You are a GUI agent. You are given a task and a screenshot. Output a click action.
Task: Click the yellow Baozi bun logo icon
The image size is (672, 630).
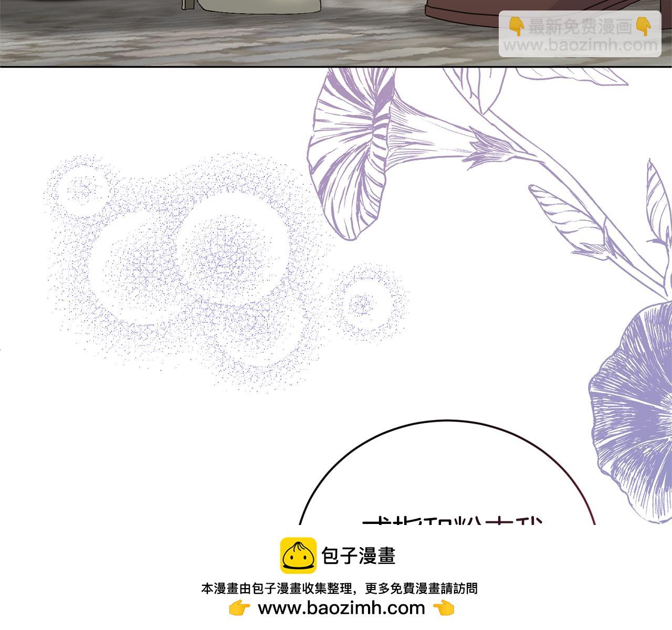click(298, 555)
